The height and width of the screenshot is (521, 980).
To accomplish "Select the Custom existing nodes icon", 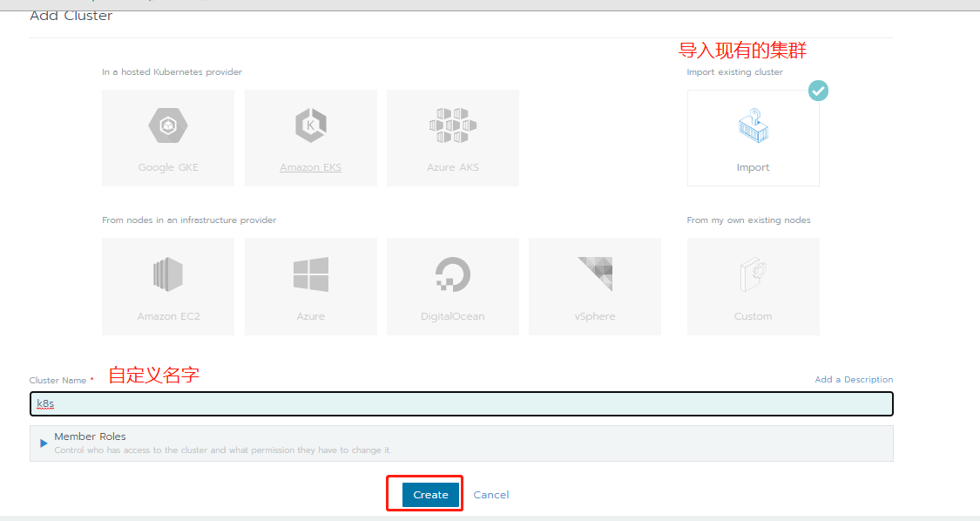I will (x=754, y=274).
